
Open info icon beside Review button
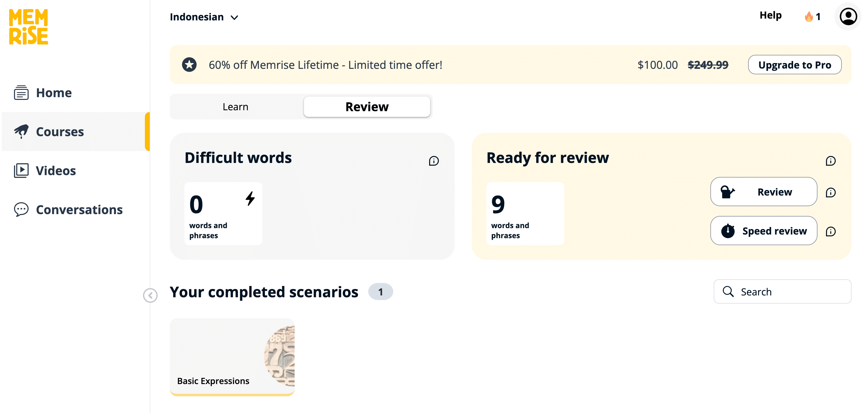(x=831, y=192)
